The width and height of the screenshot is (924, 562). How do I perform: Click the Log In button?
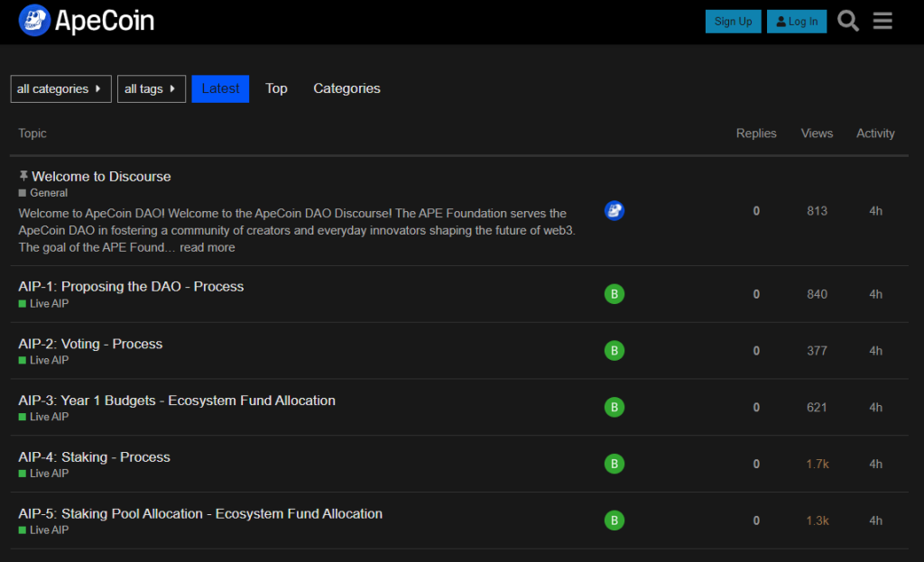797,22
